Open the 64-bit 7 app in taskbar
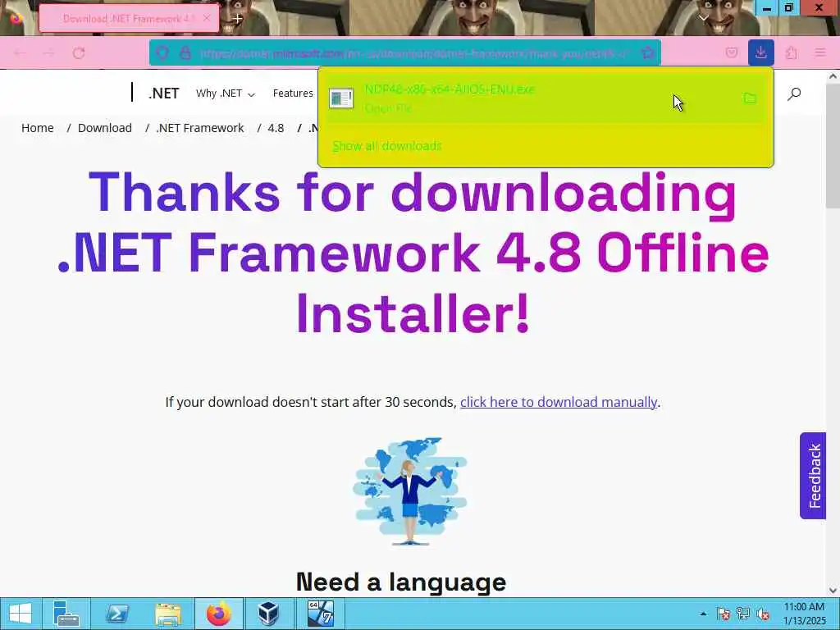This screenshot has width=840, height=630. point(320,614)
